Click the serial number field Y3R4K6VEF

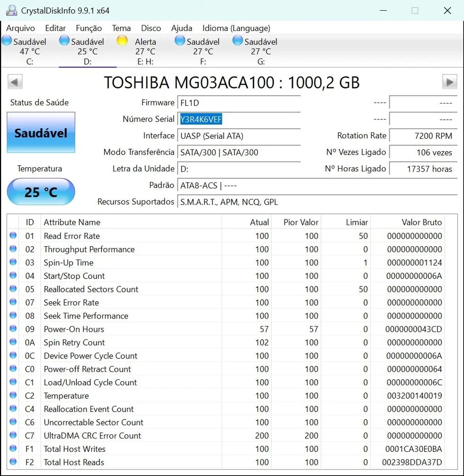[x=239, y=119]
